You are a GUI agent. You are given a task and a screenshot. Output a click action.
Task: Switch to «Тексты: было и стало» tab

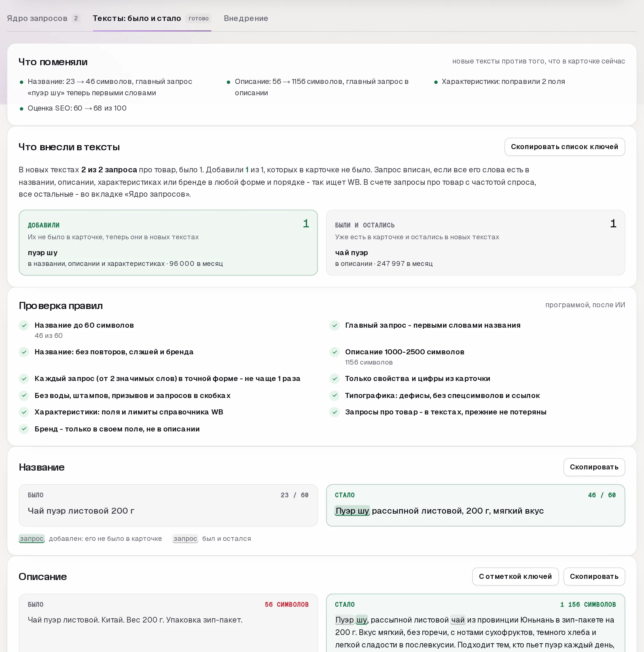[152, 18]
